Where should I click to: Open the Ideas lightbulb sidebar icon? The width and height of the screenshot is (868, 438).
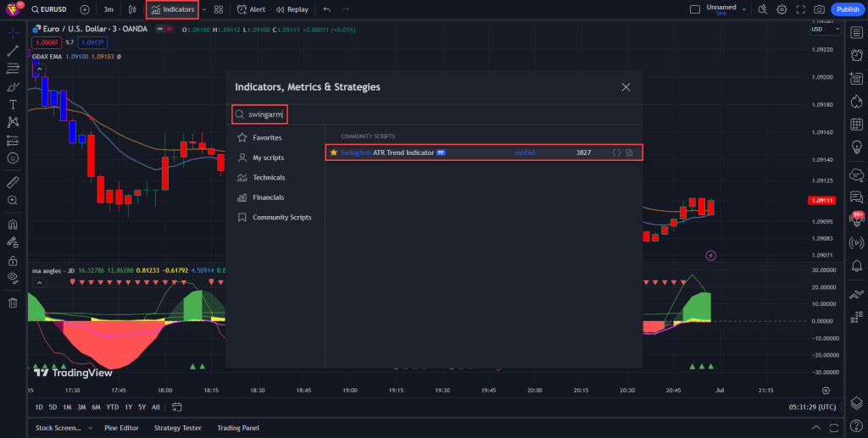click(856, 147)
